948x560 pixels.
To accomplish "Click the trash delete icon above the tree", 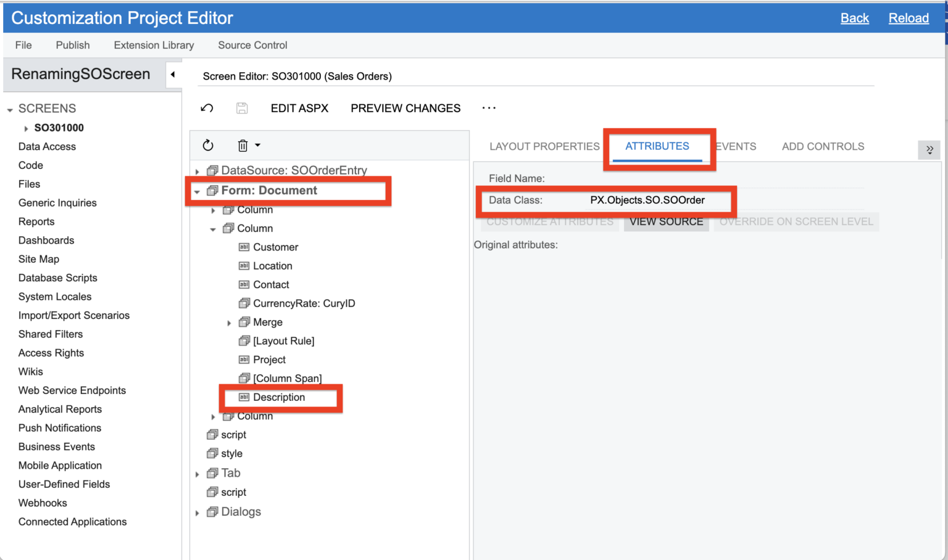I will tap(243, 146).
